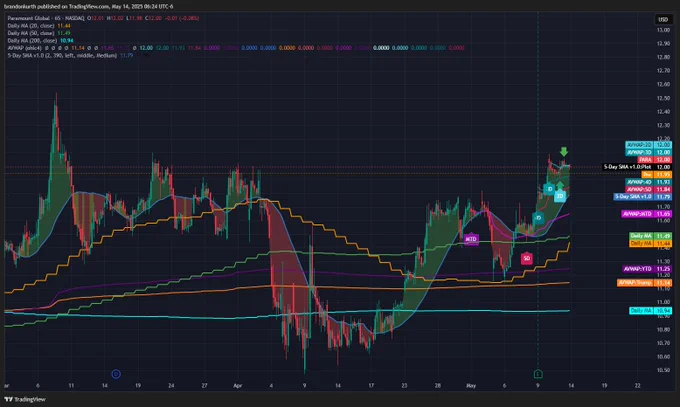680x407 pixels.
Task: Click the 10.50 price scale value
Action: point(663,370)
